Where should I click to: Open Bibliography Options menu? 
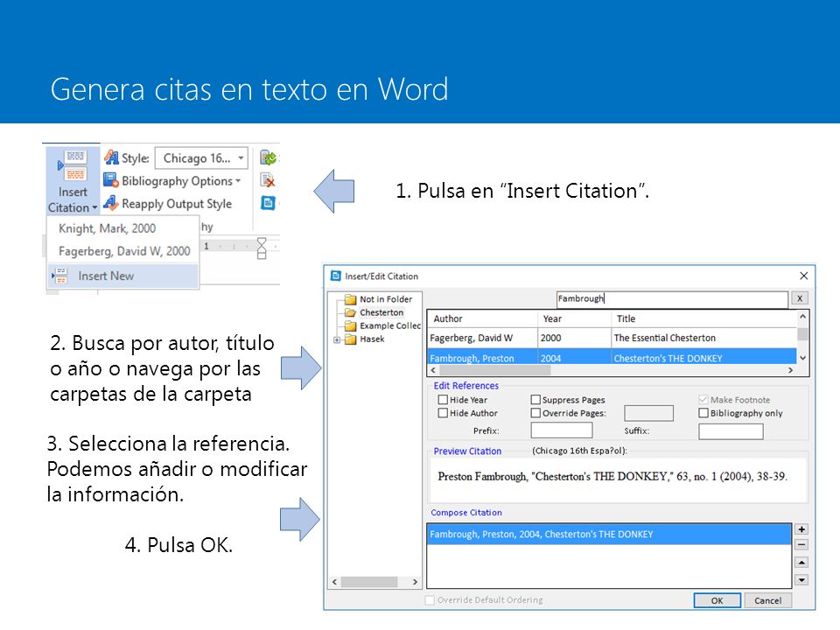pyautogui.click(x=181, y=181)
